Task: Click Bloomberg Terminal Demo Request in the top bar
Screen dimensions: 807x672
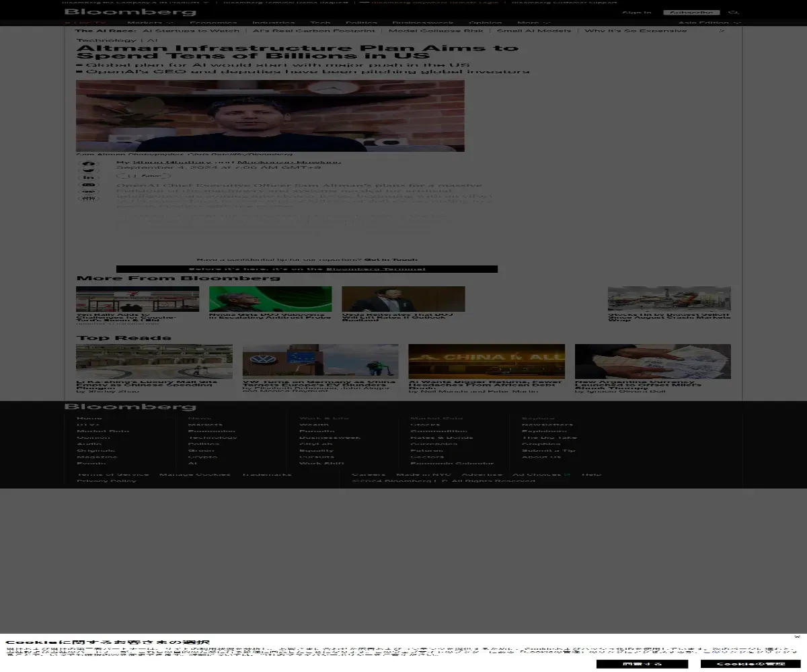Action: 286,2
